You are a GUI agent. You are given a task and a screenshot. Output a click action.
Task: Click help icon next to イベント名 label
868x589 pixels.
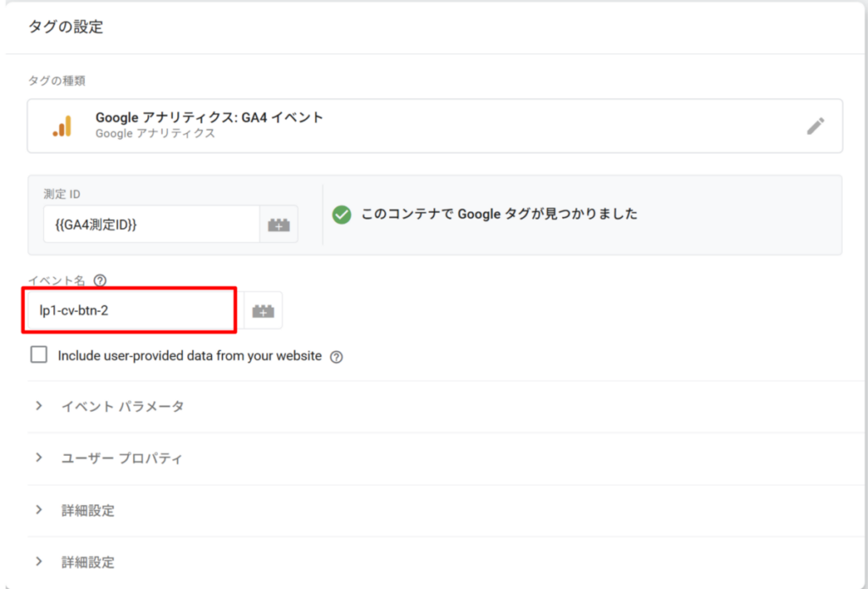tap(100, 280)
